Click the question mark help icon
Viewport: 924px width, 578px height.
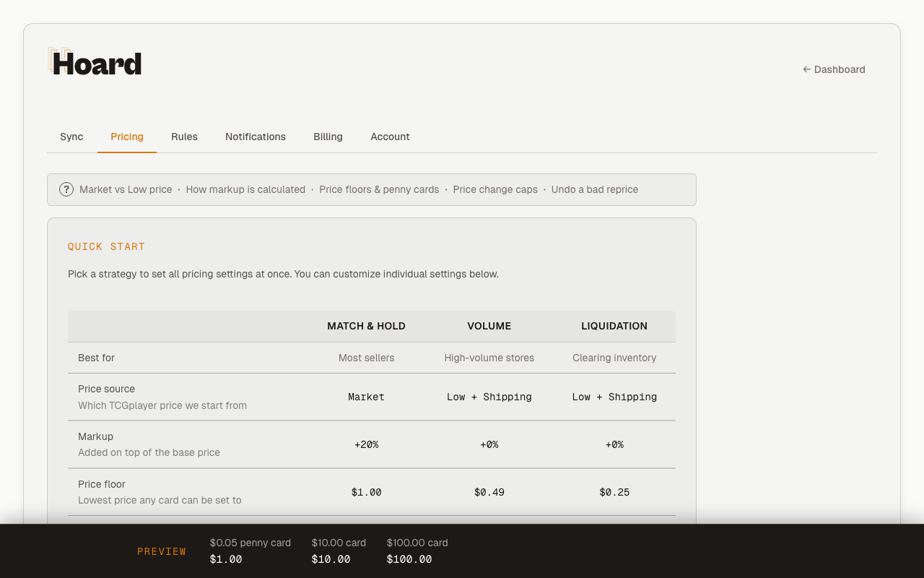(x=66, y=189)
